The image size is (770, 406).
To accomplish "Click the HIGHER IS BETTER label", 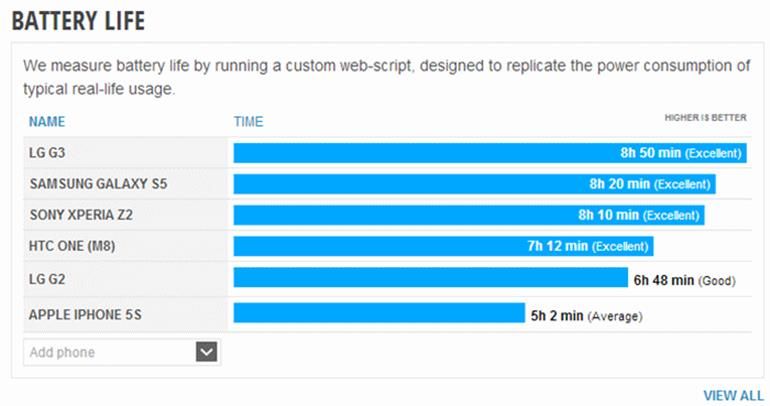I will 705,118.
